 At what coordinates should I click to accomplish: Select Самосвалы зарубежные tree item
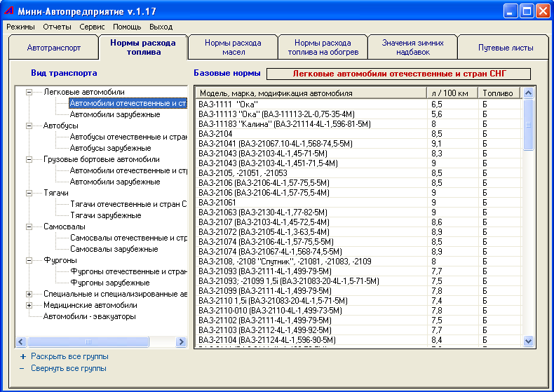pyautogui.click(x=114, y=249)
